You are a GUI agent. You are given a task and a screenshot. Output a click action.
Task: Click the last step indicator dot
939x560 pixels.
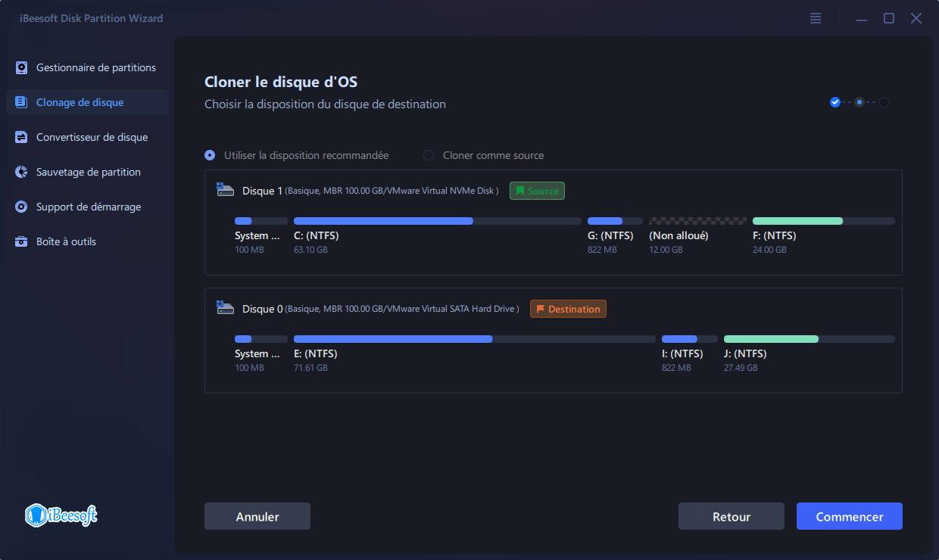coord(883,101)
